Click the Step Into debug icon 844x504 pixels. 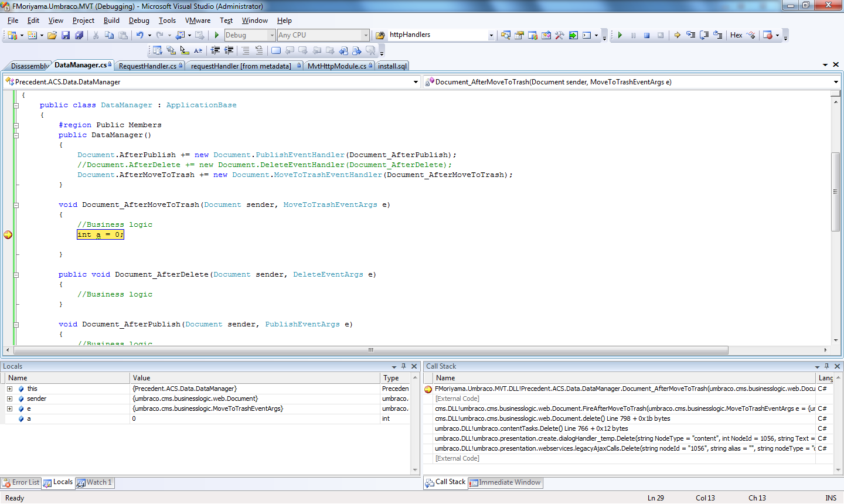[691, 35]
